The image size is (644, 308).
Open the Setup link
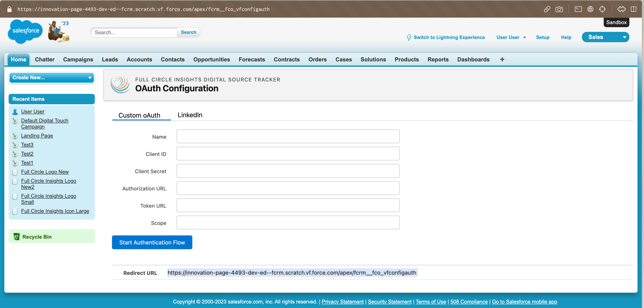(x=543, y=37)
